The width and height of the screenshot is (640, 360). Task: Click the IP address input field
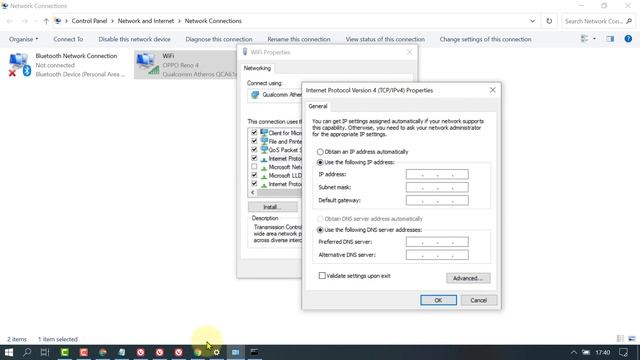coord(437,174)
